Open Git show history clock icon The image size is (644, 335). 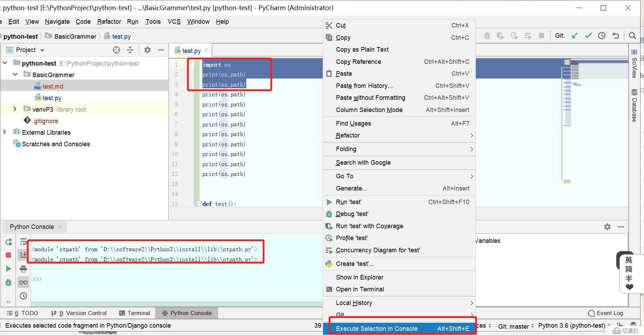pos(602,36)
